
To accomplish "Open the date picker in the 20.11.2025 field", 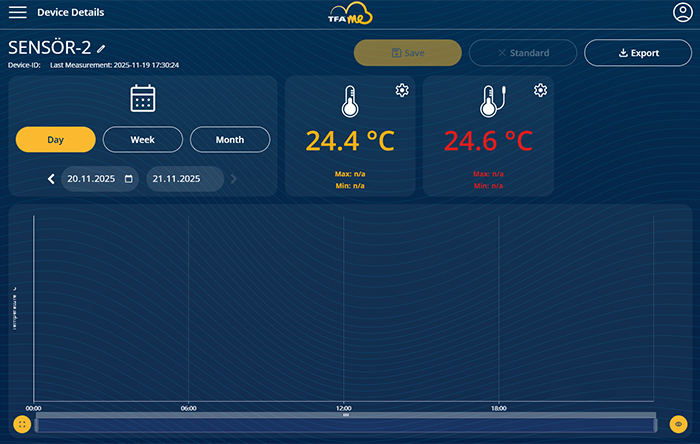I will click(x=128, y=180).
